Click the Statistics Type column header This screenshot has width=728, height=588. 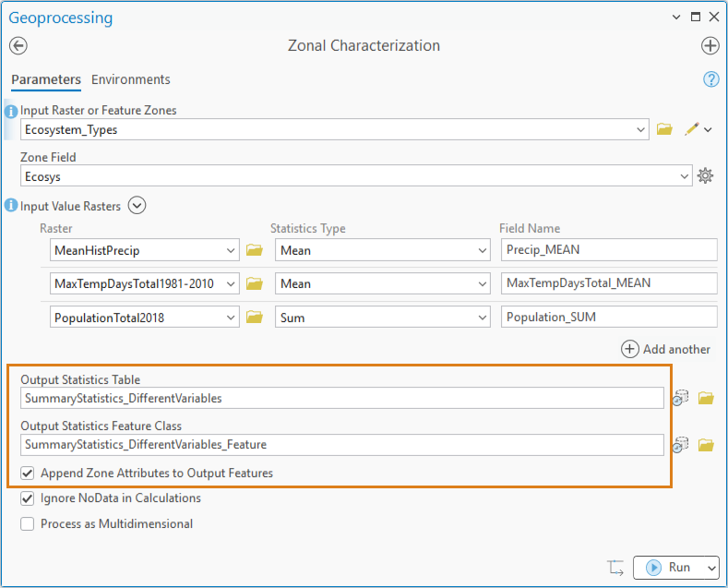tap(308, 229)
